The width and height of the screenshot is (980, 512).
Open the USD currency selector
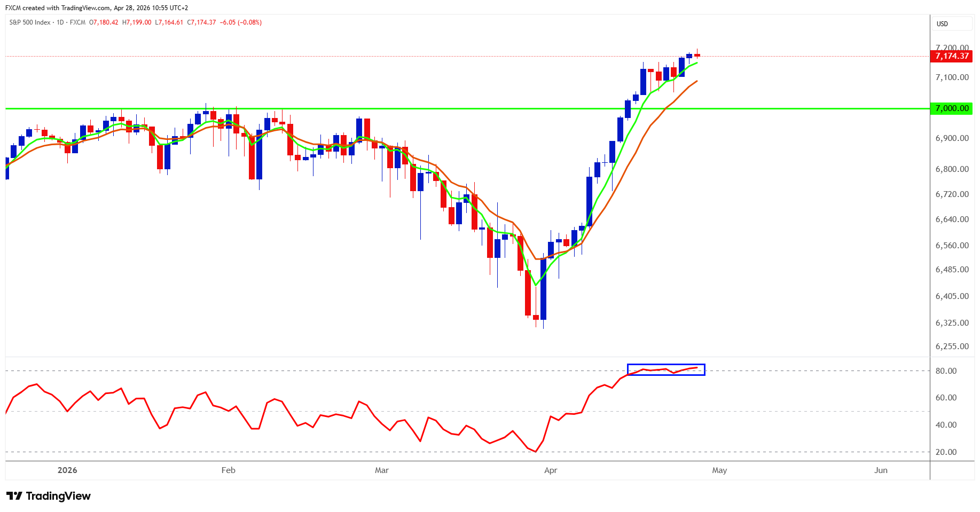[942, 24]
